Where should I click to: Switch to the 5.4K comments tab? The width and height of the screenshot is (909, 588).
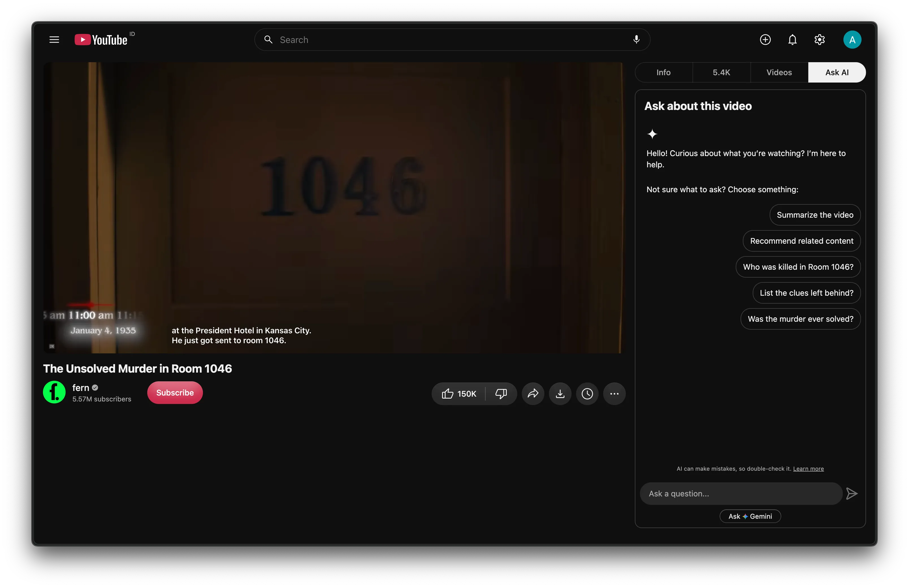click(x=722, y=73)
